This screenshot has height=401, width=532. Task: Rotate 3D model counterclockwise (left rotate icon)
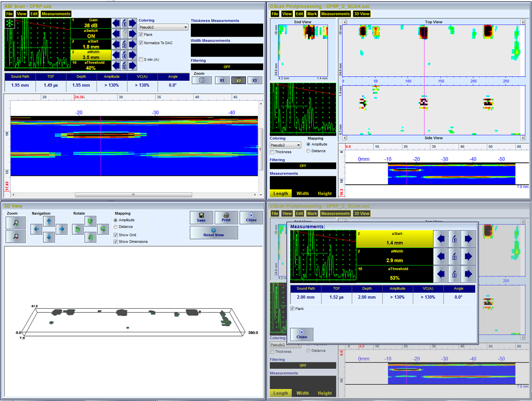point(78,229)
